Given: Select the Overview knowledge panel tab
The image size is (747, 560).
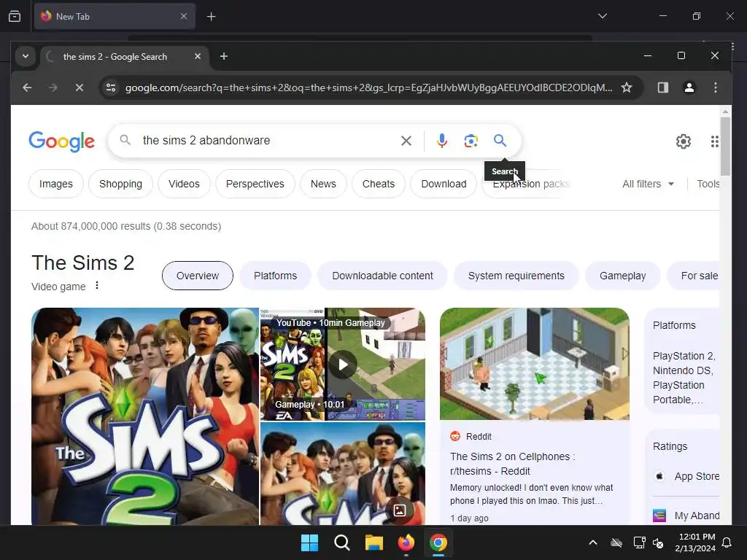Looking at the screenshot, I should pos(198,276).
